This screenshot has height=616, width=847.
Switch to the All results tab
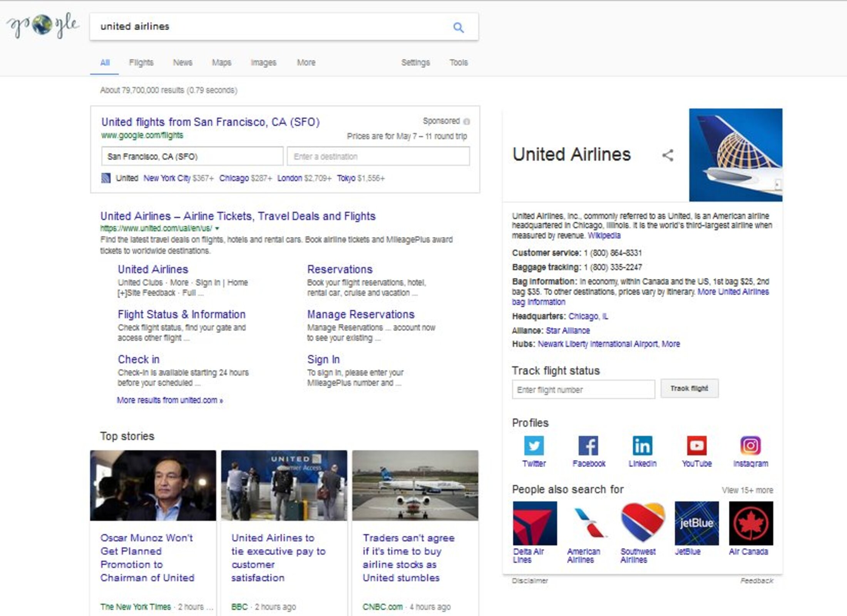105,62
